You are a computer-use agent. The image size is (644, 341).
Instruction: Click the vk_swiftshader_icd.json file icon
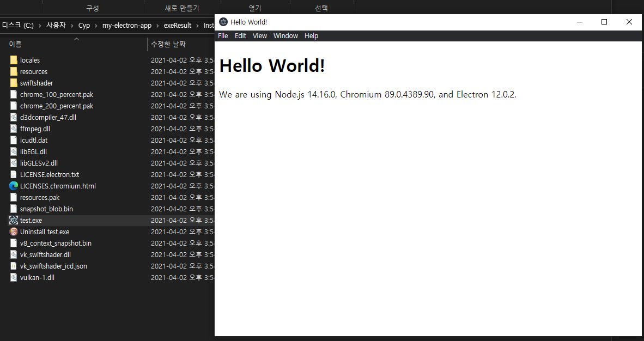[x=14, y=266]
